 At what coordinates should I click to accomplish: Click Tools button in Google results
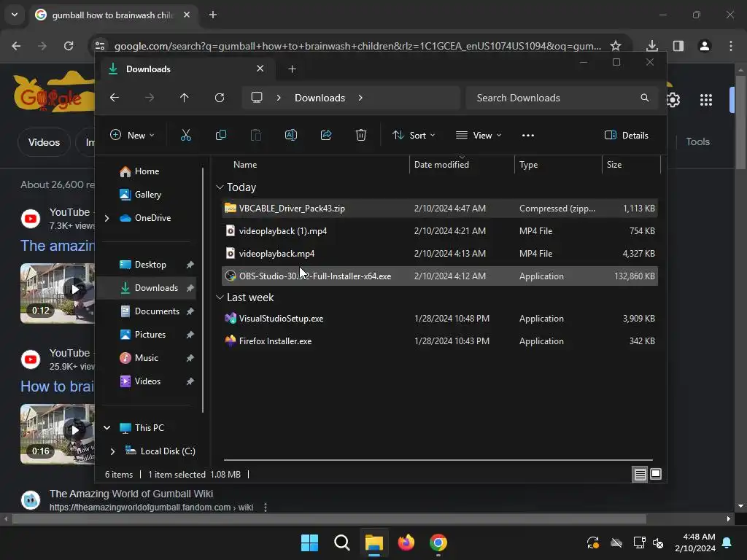(697, 141)
